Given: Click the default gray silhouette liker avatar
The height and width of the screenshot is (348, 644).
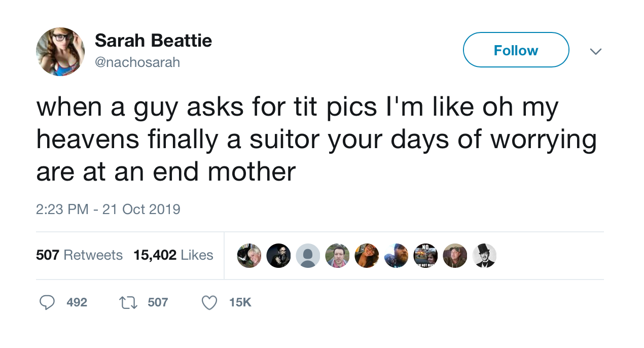Looking at the screenshot, I should (x=308, y=255).
